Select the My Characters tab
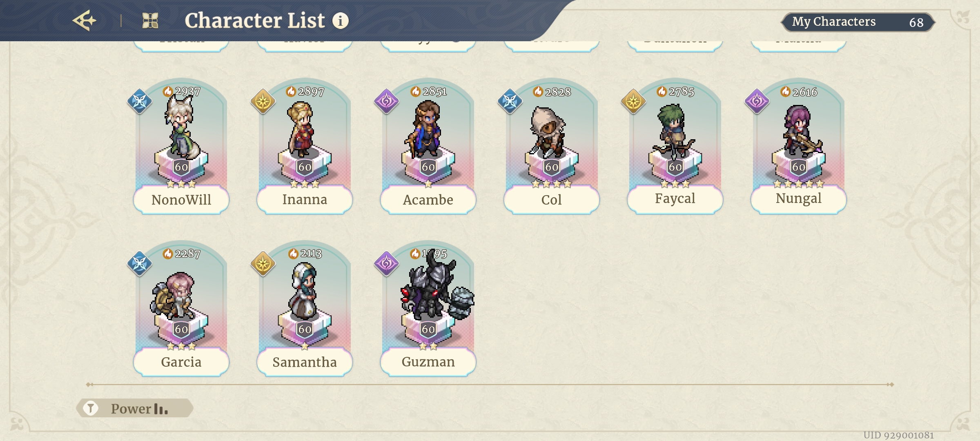The image size is (980, 441). click(857, 22)
